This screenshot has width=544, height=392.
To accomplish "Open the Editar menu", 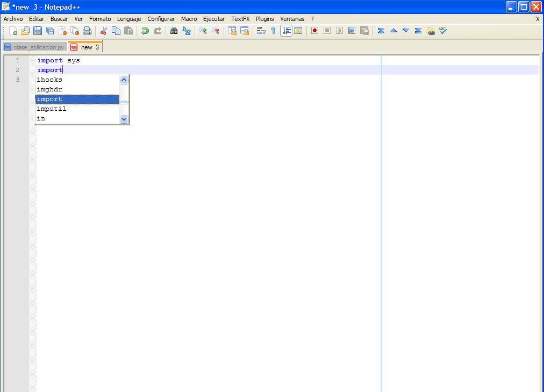I will point(37,19).
